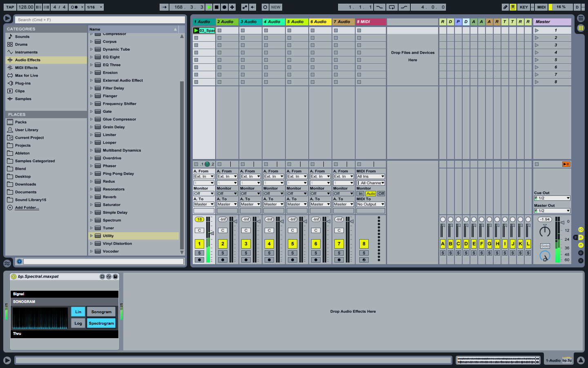Enable Draw Mode pencil icon
The image size is (588, 368).
click(505, 7)
